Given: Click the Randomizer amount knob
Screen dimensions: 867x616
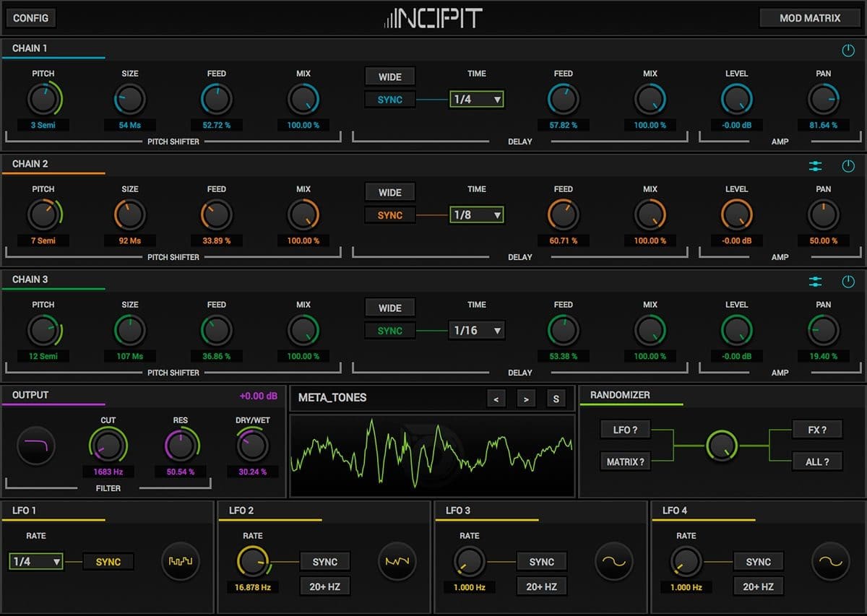Looking at the screenshot, I should pos(722,446).
